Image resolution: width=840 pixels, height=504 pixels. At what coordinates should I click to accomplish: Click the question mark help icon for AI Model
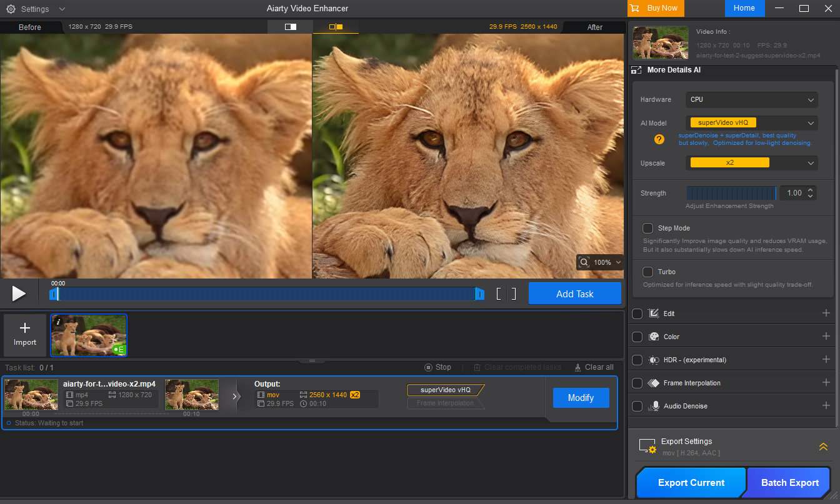(x=659, y=139)
